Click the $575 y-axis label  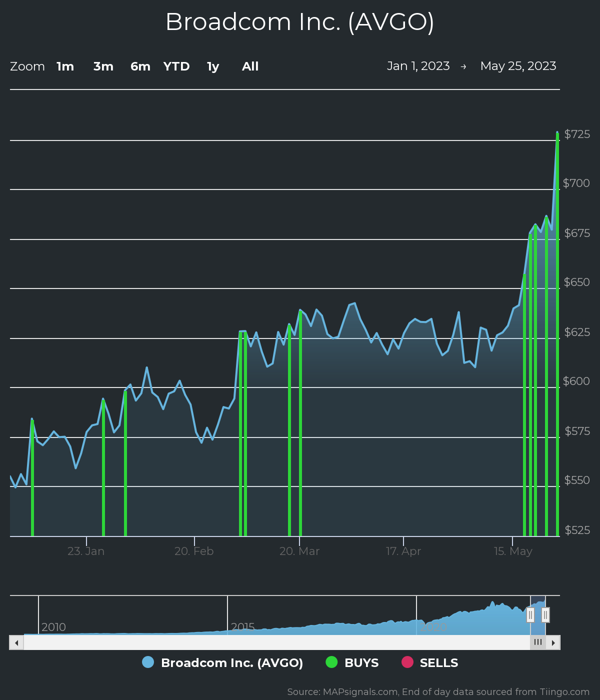tap(577, 431)
